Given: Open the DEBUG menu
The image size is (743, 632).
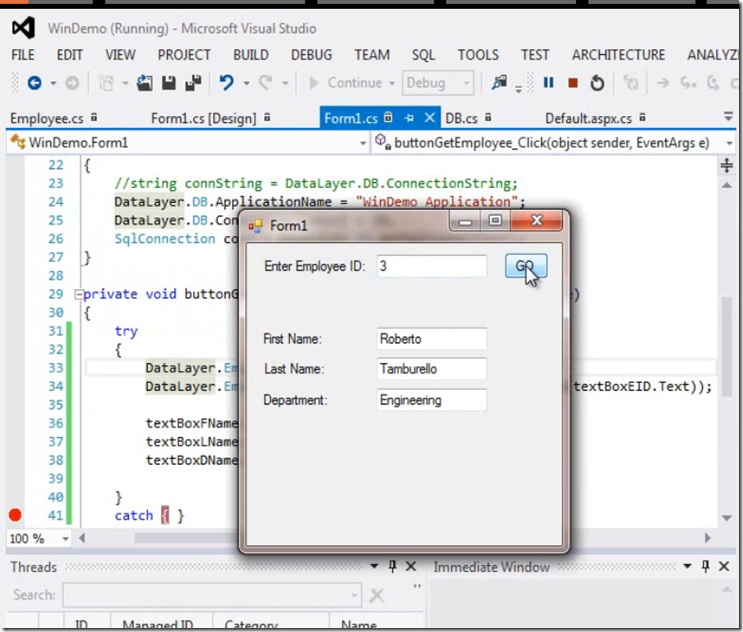Looking at the screenshot, I should [x=311, y=55].
